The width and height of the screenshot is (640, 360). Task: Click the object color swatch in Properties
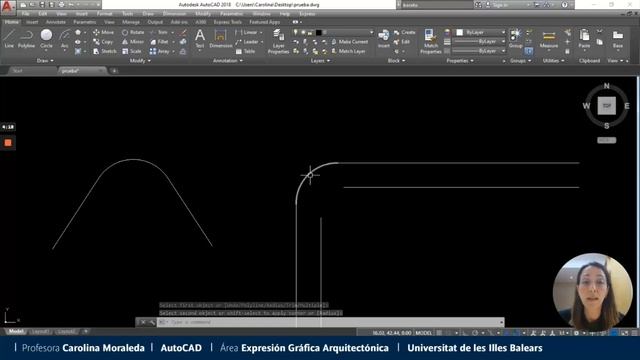460,32
